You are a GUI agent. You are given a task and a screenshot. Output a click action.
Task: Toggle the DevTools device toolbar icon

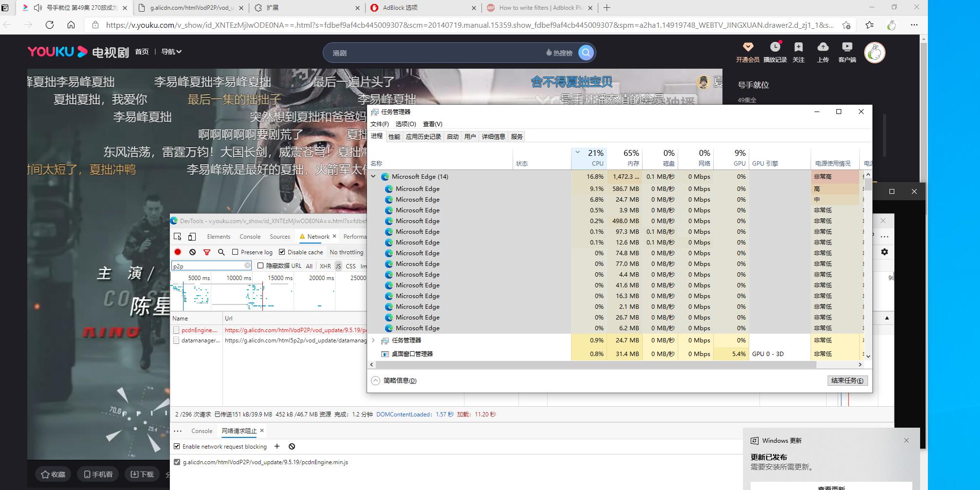pyautogui.click(x=192, y=237)
